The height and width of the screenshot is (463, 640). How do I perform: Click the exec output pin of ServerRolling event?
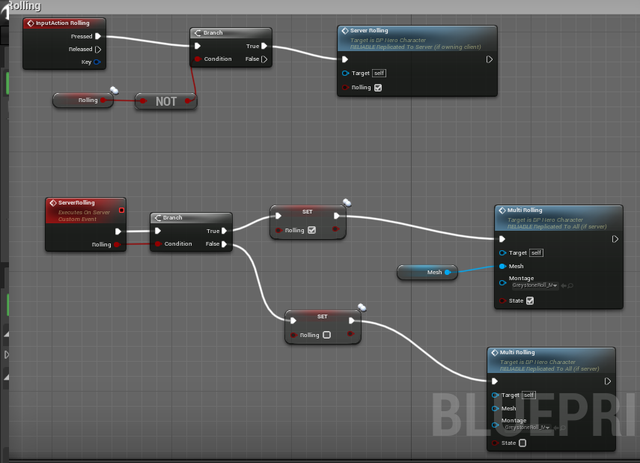[118, 232]
